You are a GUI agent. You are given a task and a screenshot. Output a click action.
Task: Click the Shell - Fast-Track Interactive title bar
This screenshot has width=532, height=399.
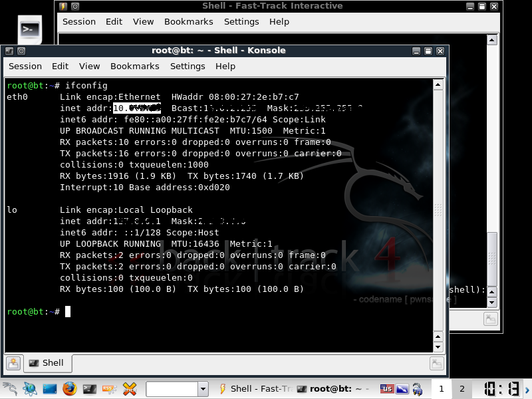click(x=273, y=6)
